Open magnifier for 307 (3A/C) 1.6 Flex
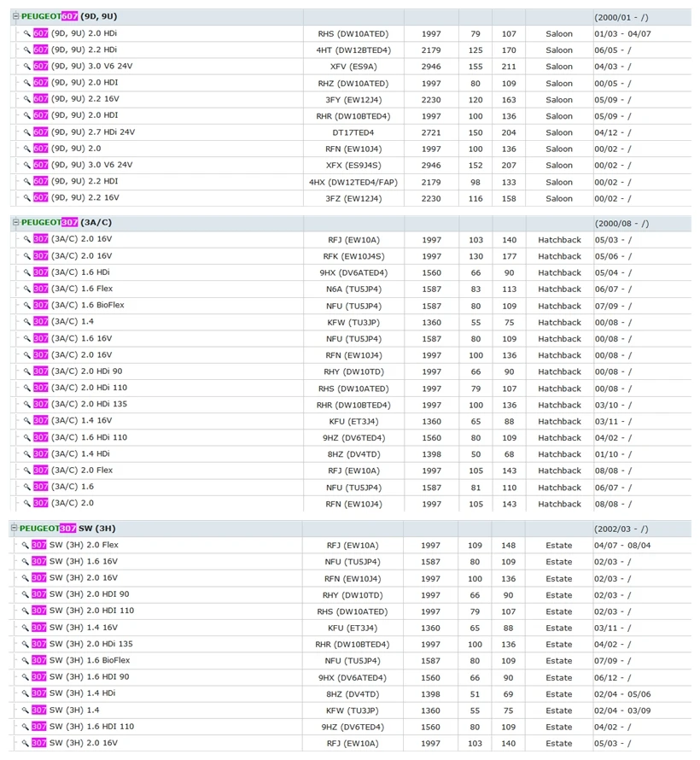The width and height of the screenshot is (700, 760). (26, 289)
